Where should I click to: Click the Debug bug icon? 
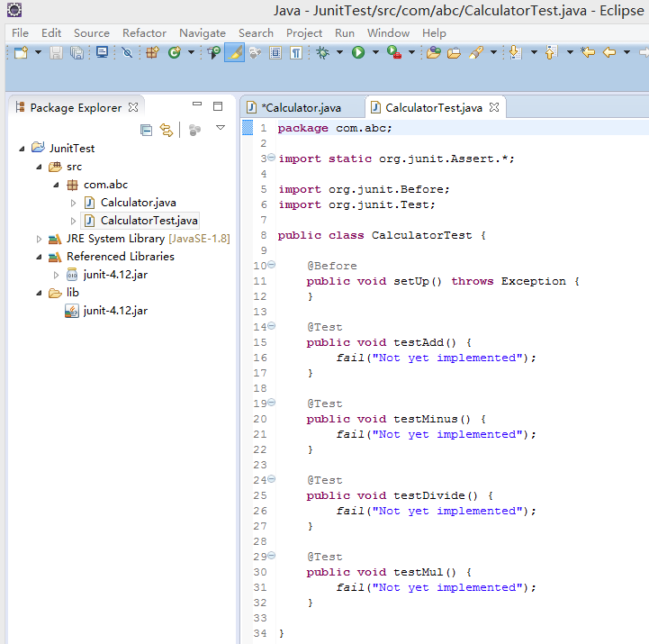pos(323,52)
